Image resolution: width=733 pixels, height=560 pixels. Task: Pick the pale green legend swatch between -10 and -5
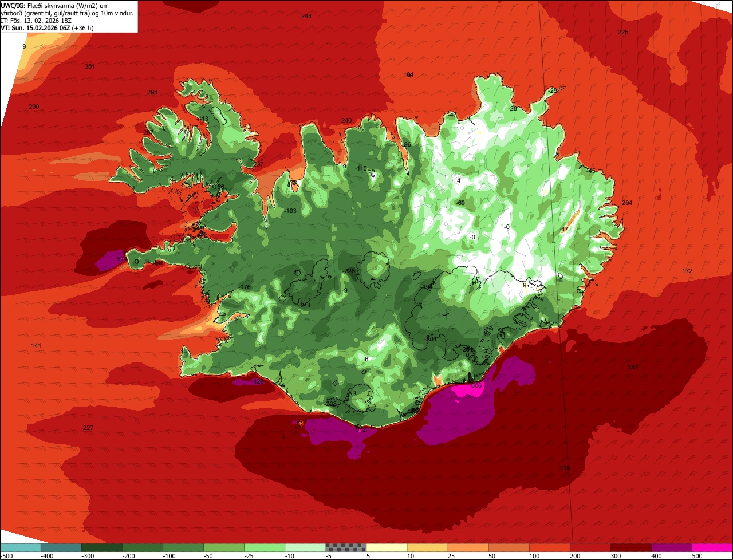coord(305,547)
